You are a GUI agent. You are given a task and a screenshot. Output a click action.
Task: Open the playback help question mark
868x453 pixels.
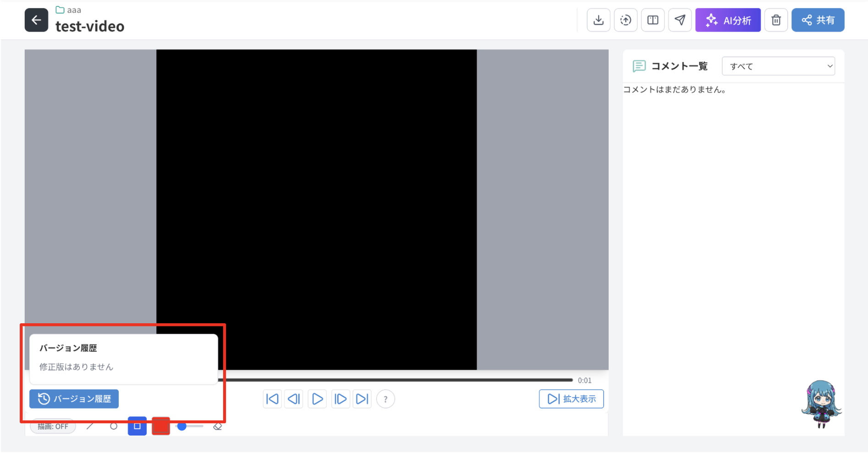385,399
